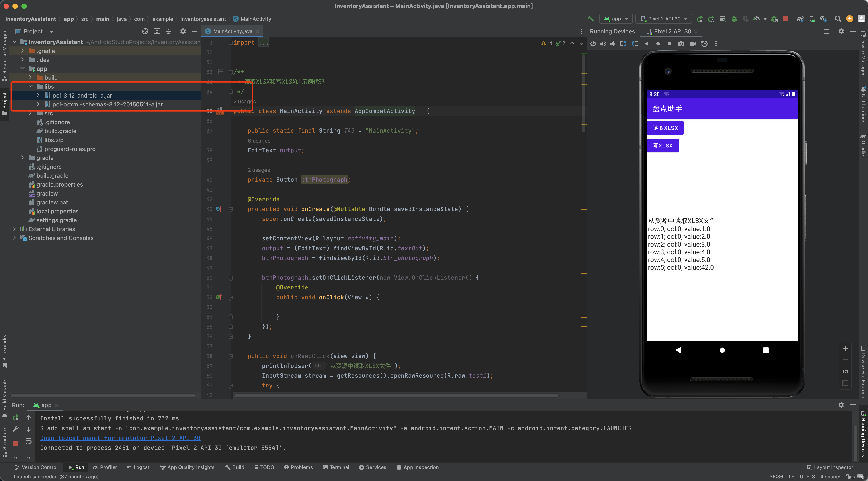Click the Debug app bug icon
The width and height of the screenshot is (868, 481).
coord(734,19)
